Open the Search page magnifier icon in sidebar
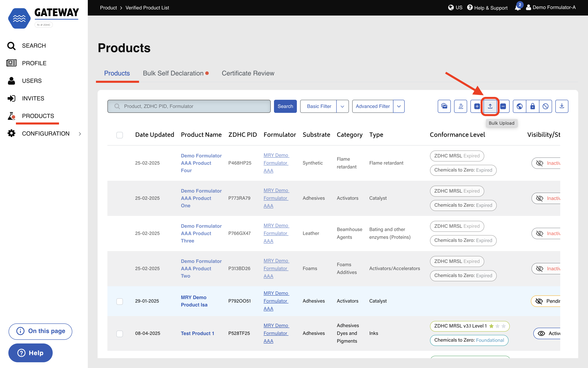 click(x=11, y=46)
